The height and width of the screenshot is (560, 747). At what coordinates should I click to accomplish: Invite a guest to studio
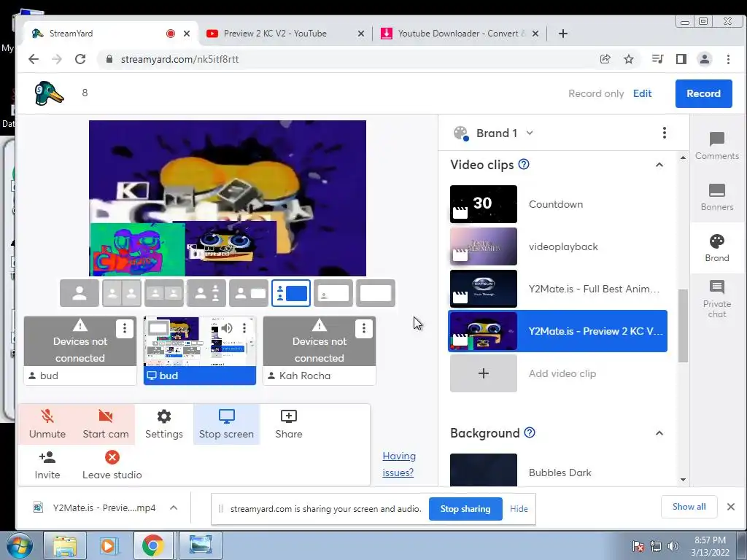coord(47,465)
